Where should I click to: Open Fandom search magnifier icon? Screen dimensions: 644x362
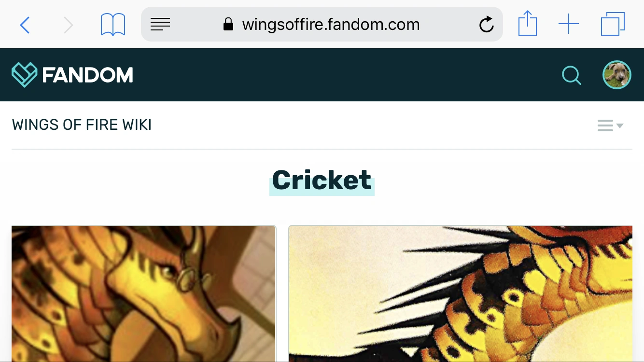(x=572, y=75)
